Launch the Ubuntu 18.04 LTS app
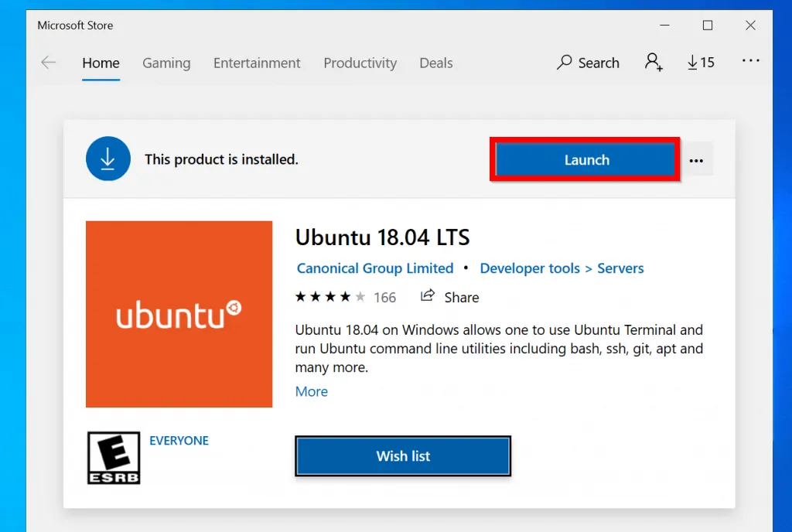This screenshot has height=532, width=792. pos(585,160)
